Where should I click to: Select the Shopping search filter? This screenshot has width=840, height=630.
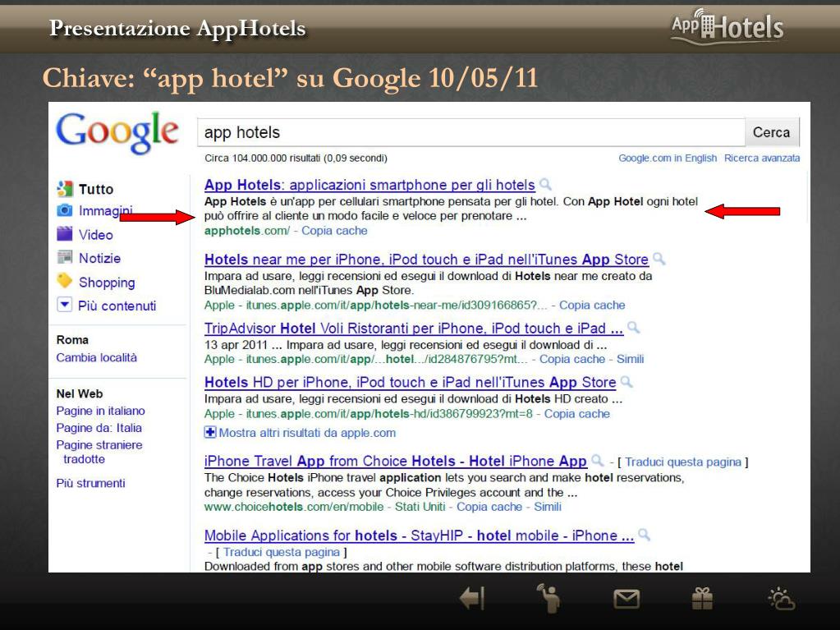(107, 283)
